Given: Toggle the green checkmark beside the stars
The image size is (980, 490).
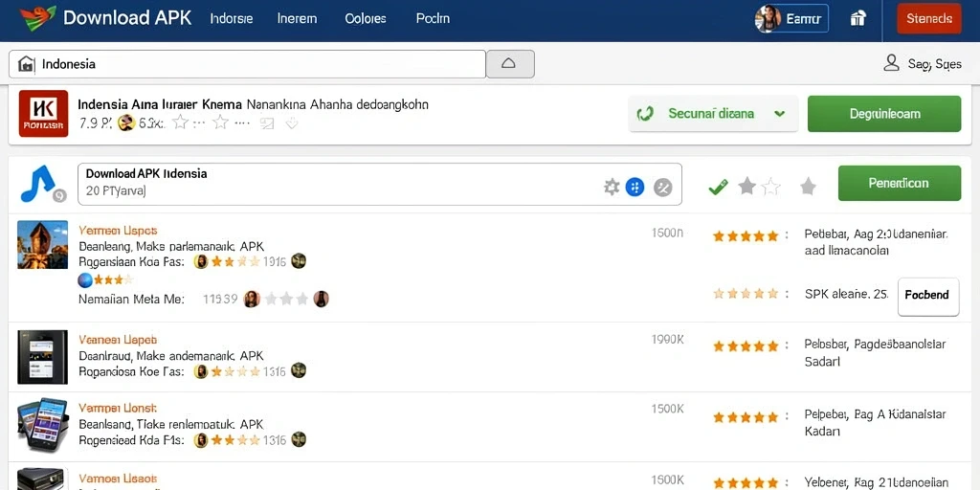Looking at the screenshot, I should click(x=718, y=187).
